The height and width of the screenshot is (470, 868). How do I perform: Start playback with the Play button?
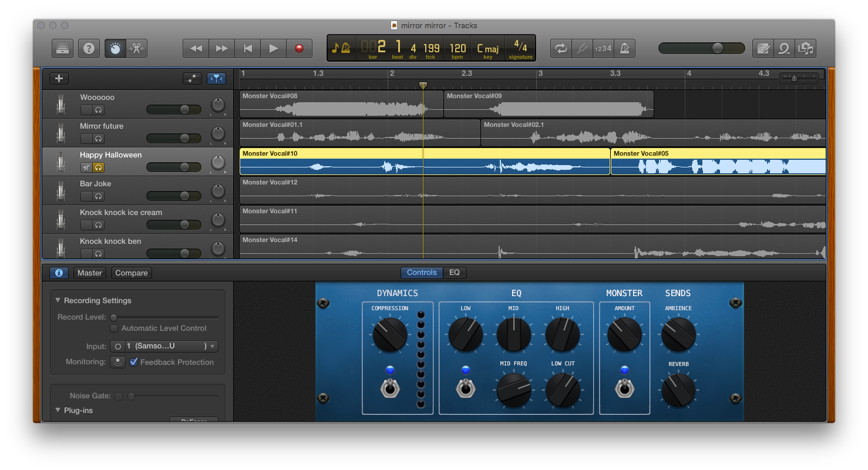(274, 48)
